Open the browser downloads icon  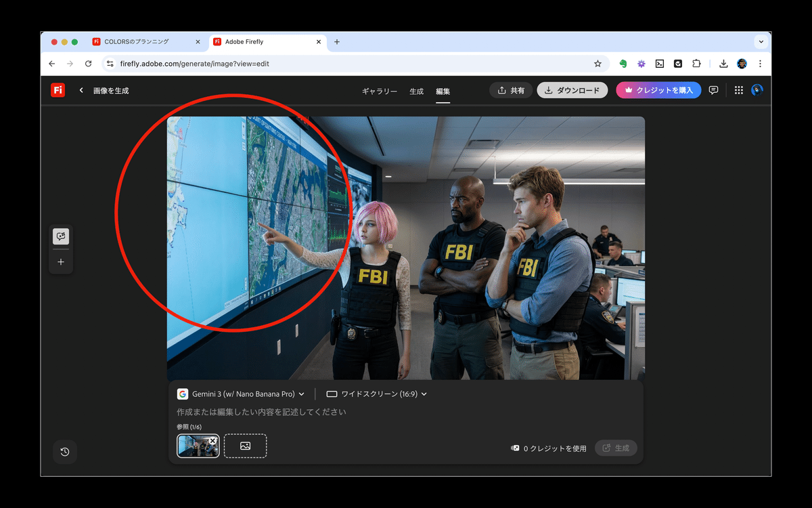[x=723, y=64]
